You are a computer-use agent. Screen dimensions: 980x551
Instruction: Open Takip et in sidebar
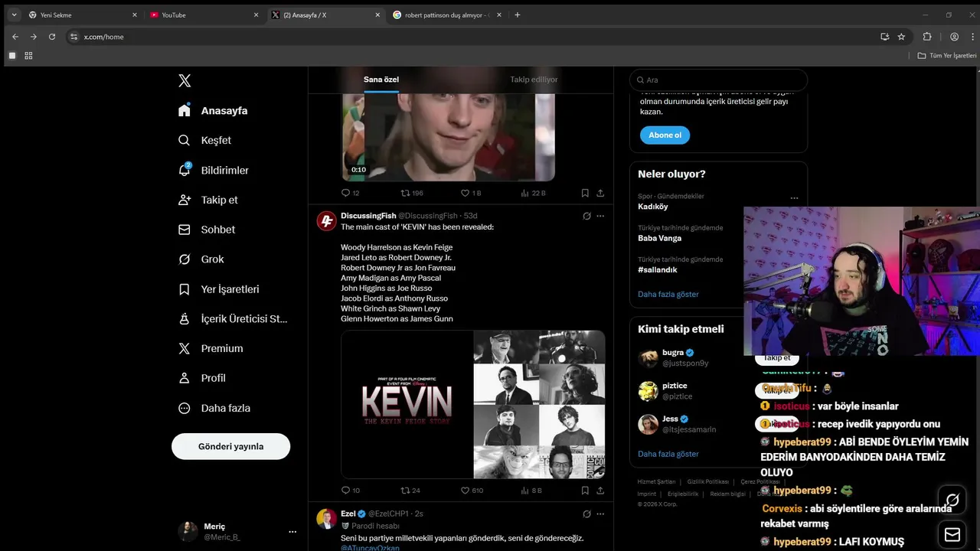207,200
